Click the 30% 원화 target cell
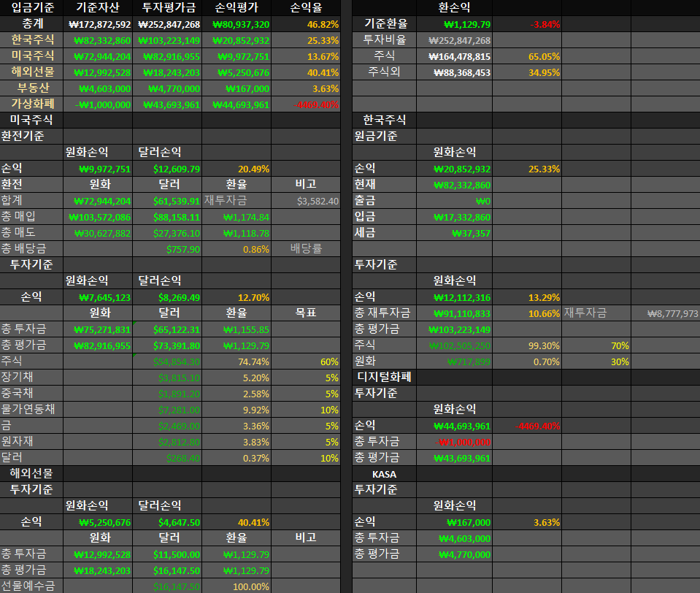 [596, 361]
